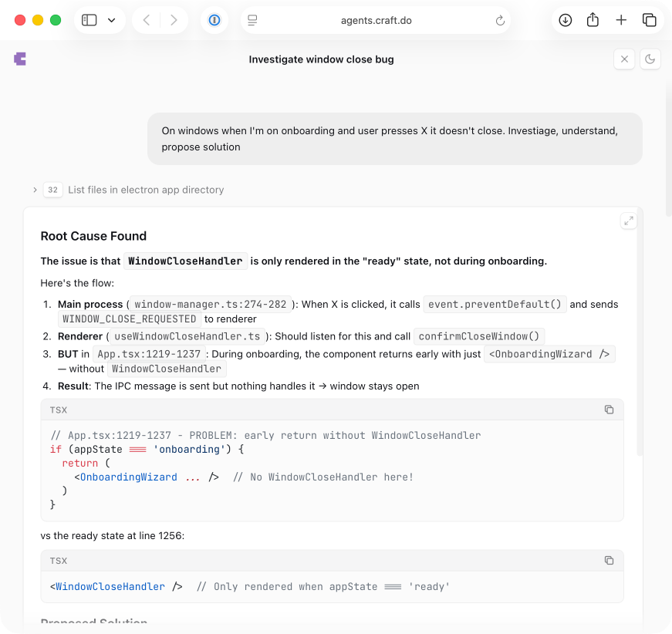
Task: Copy the WindowCloseHandler ready-state snippet
Action: point(609,560)
